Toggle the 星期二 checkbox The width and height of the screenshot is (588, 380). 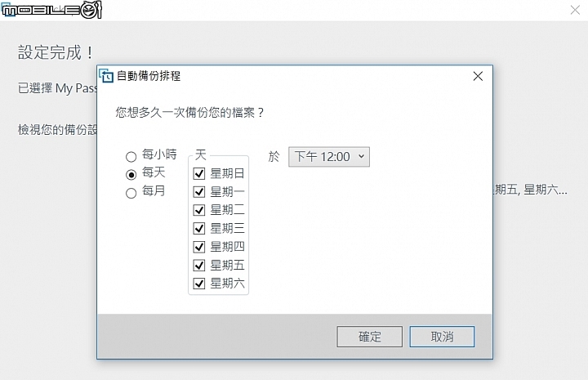[199, 210]
